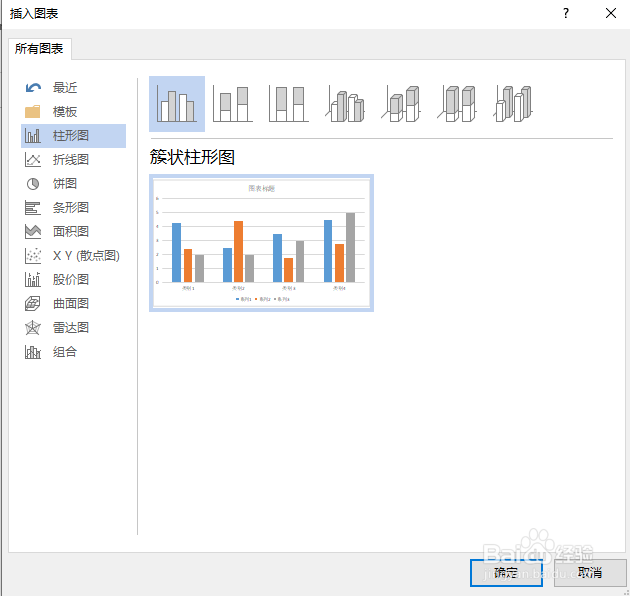Select X Y (散点图) category label
630x596 pixels.
click(86, 256)
